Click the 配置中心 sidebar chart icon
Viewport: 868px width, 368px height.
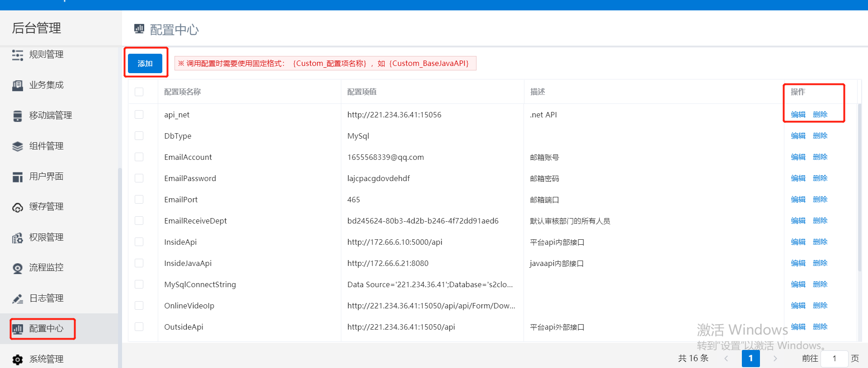coord(18,329)
